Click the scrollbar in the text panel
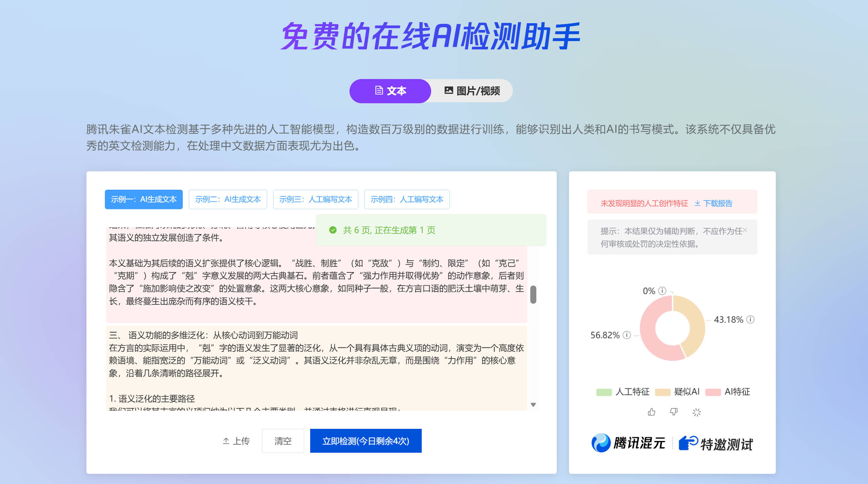Screen dimensions: 868x484 533,294
